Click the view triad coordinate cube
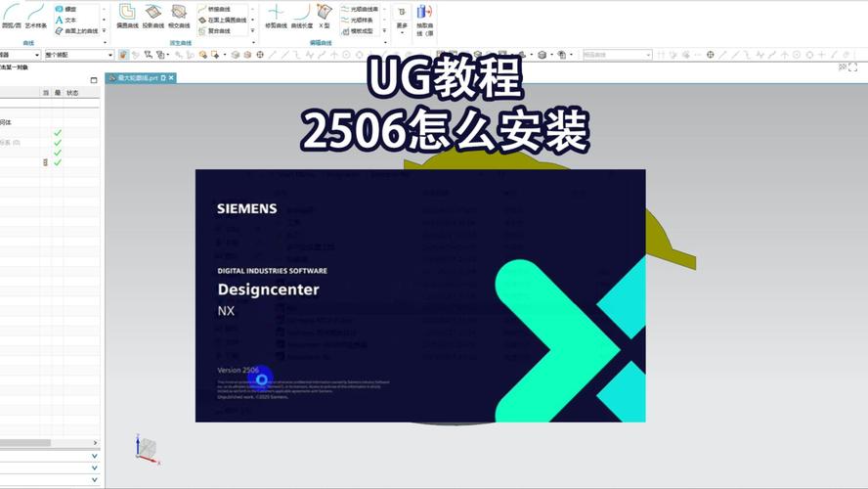 pyautogui.click(x=148, y=450)
